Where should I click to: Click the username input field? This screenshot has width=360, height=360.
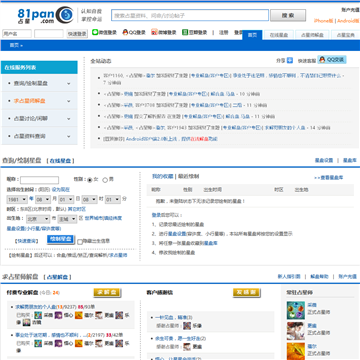[x=17, y=34]
